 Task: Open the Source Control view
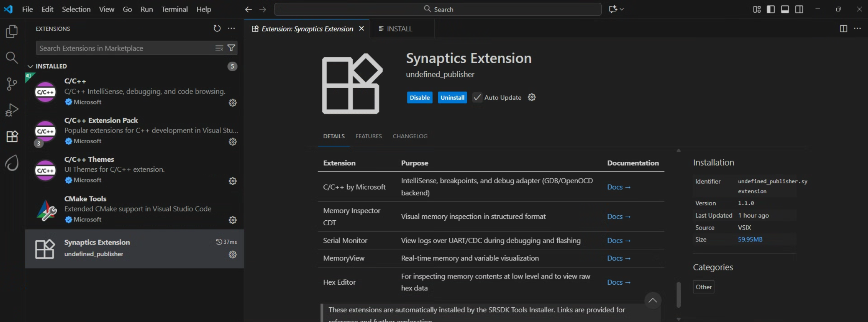click(12, 84)
